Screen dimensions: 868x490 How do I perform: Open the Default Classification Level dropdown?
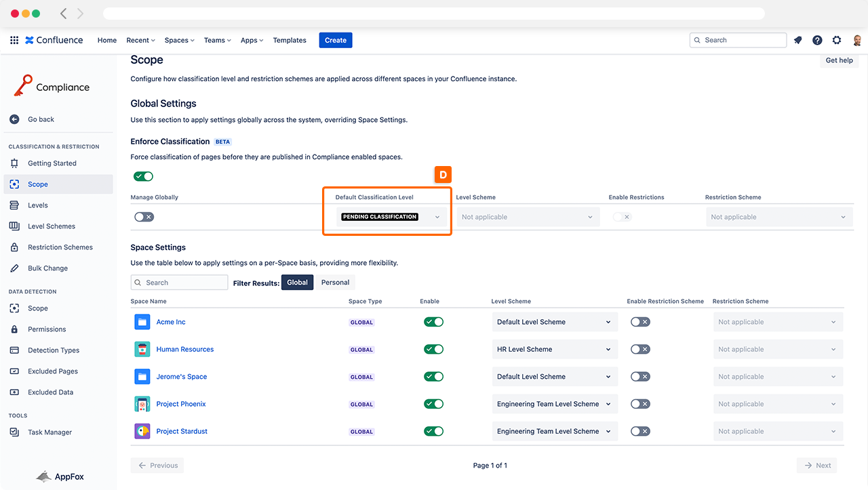[391, 217]
